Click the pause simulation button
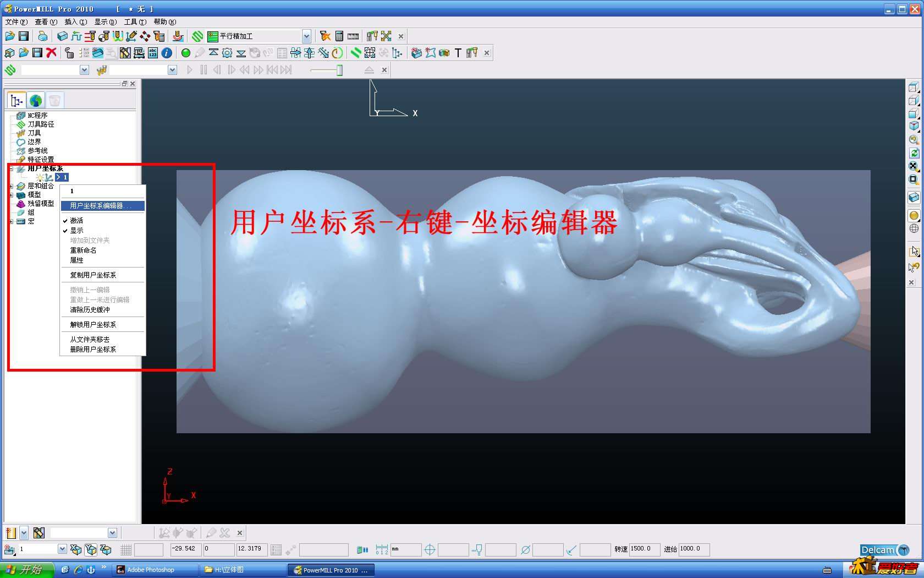This screenshot has height=578, width=924. 204,70
